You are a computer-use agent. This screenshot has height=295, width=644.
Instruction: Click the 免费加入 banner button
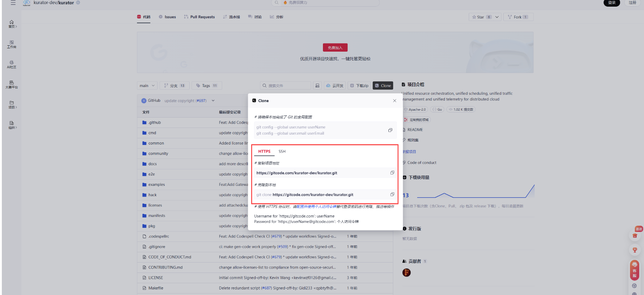[335, 48]
